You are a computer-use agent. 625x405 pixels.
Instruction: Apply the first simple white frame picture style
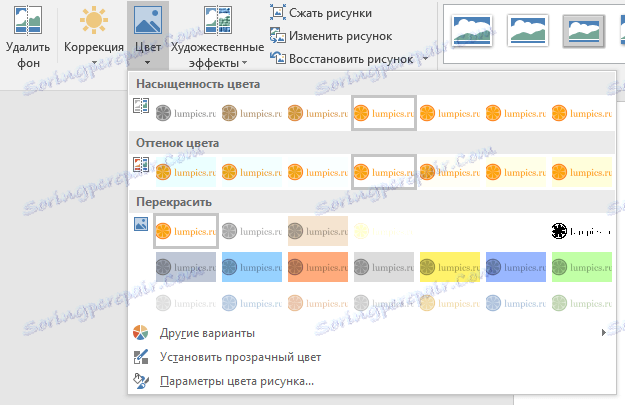click(x=472, y=31)
